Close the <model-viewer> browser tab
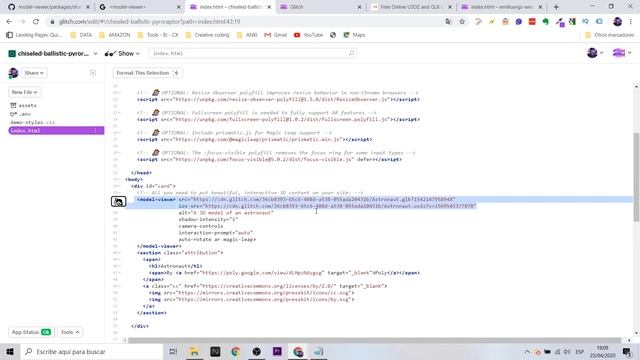This screenshot has height=360, width=640. tap(178, 7)
